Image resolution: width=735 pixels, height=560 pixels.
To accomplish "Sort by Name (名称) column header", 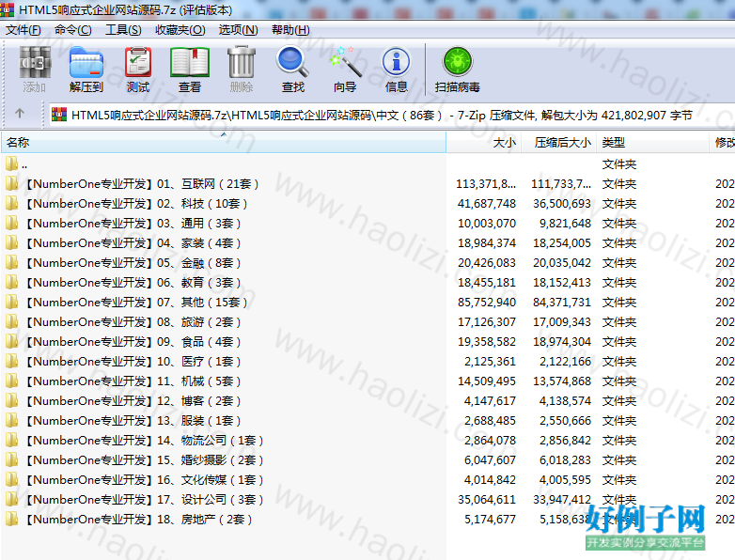I will tap(224, 143).
